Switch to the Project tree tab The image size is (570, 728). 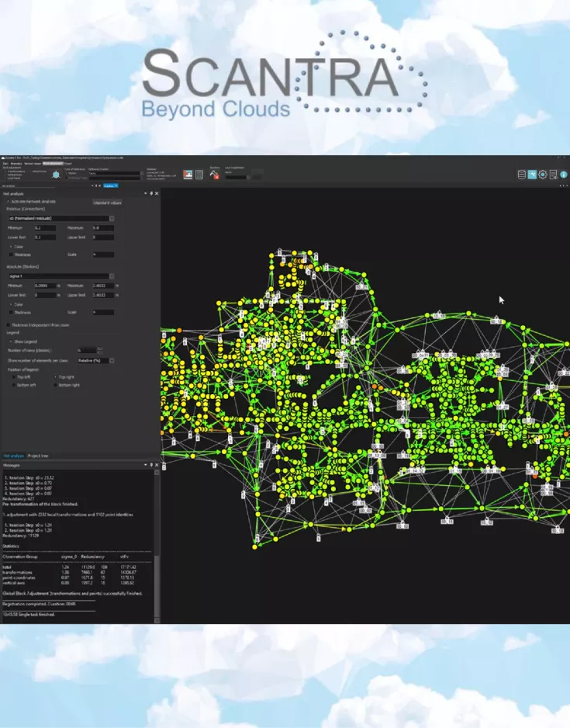point(38,456)
